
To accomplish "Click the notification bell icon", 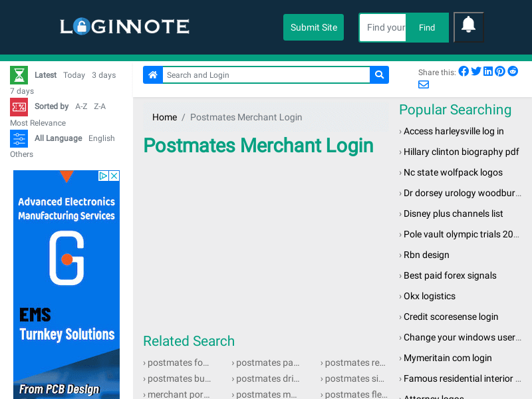I will point(469,27).
